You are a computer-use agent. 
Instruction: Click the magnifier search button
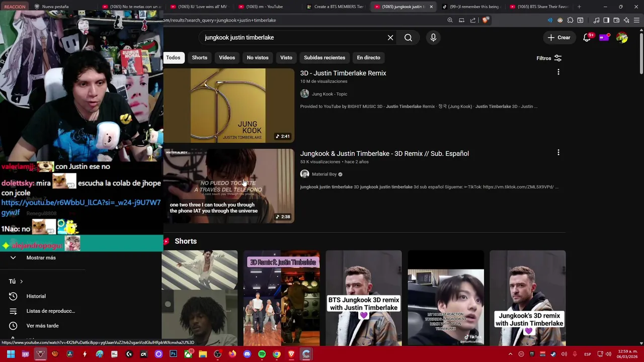pyautogui.click(x=408, y=38)
